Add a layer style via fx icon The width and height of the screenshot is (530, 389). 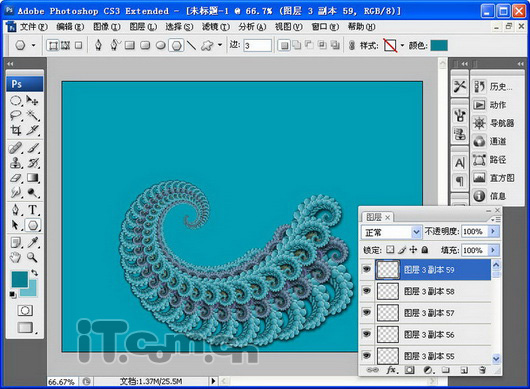(391, 370)
